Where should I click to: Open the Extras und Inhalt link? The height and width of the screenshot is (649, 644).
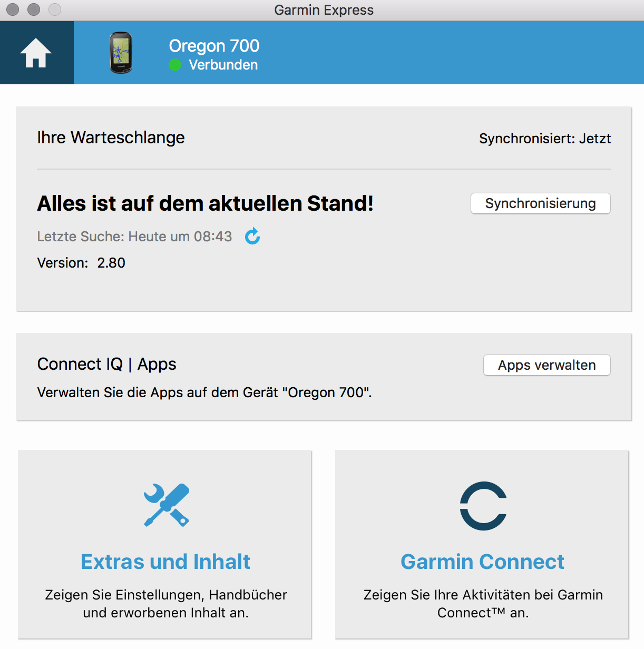click(165, 562)
